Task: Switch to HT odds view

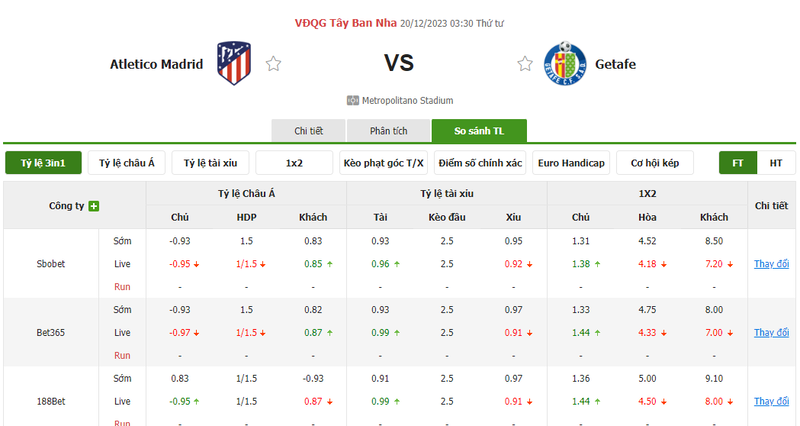Action: click(x=776, y=163)
